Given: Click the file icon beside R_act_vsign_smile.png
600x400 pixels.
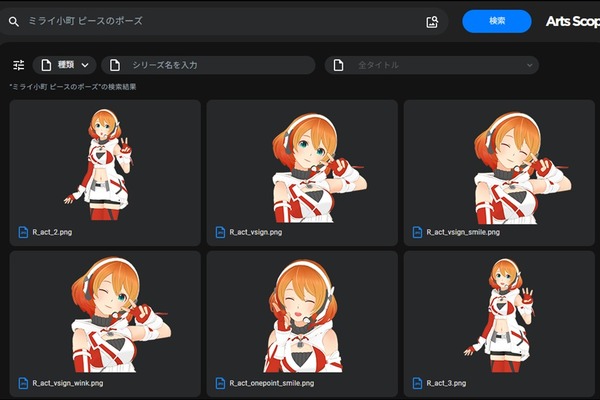Looking at the screenshot, I should [417, 232].
